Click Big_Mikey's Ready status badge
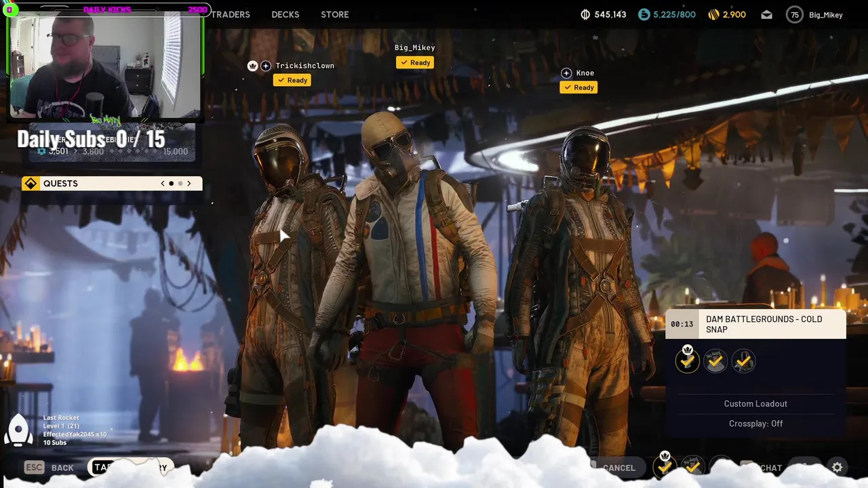This screenshot has height=488, width=868. click(415, 62)
